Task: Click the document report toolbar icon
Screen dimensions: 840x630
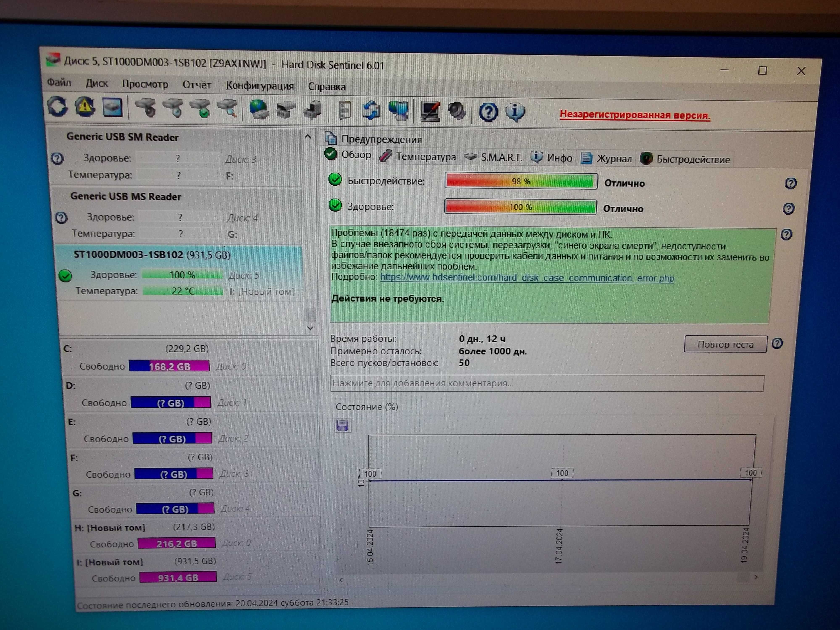Action: 345,110
